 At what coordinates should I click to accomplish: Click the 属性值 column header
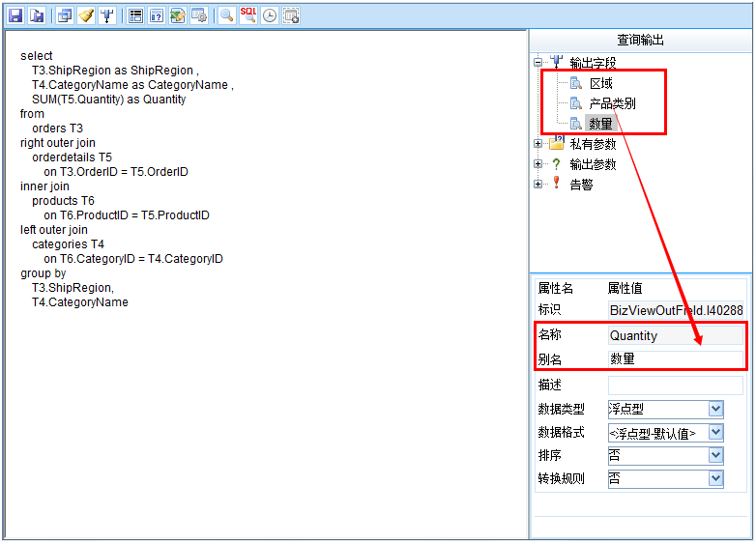[625, 288]
